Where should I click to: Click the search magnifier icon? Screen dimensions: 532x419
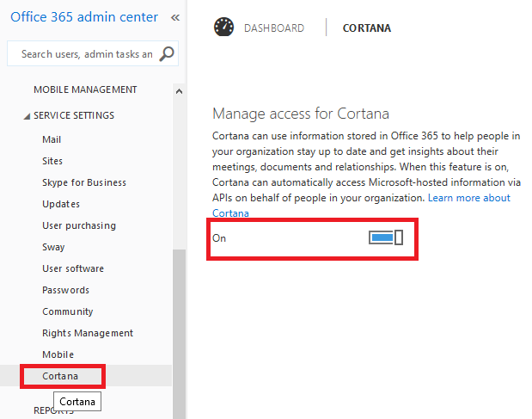coord(167,54)
